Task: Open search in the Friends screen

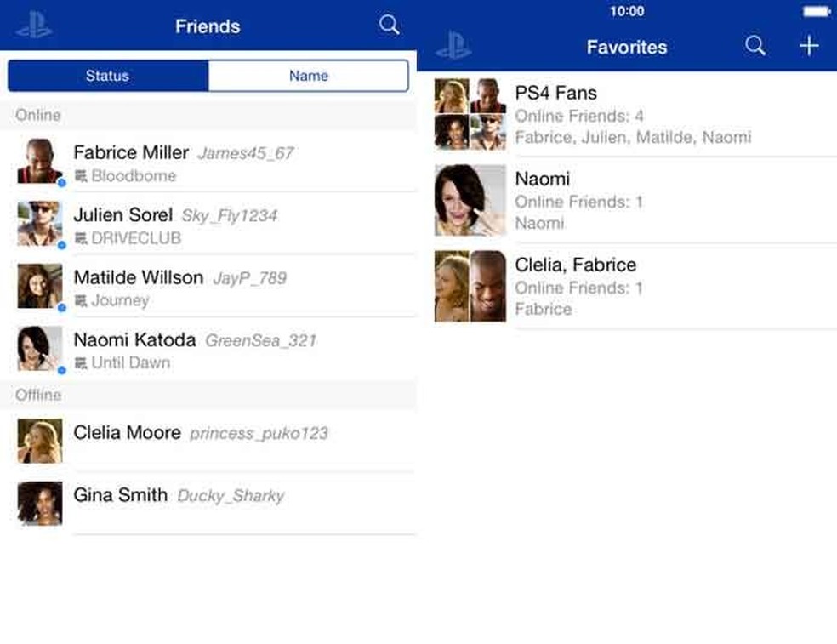Action: [389, 26]
